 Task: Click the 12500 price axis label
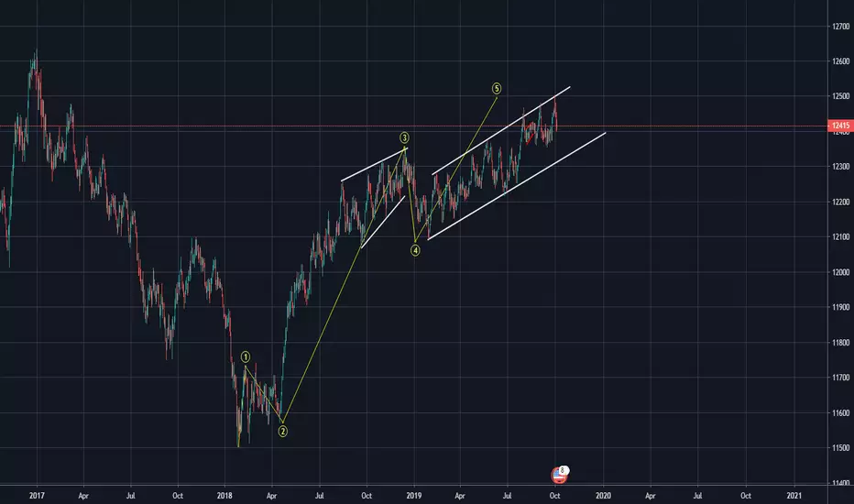(x=840, y=96)
